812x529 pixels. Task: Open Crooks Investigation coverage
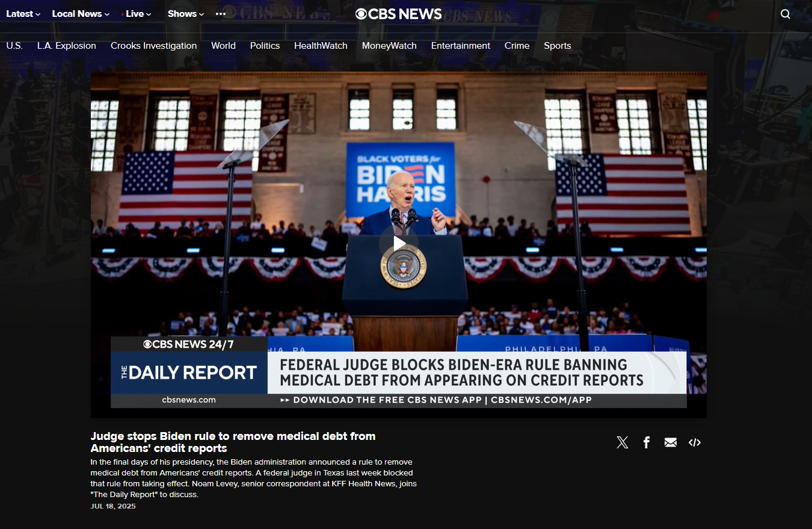[153, 46]
